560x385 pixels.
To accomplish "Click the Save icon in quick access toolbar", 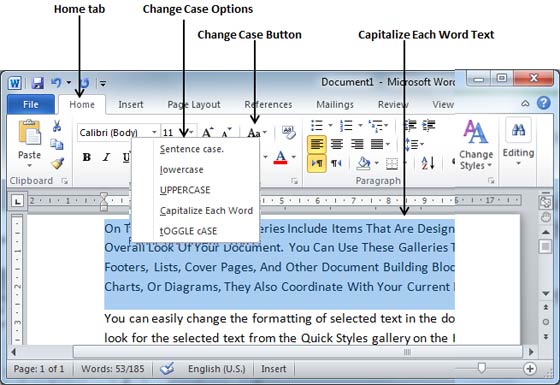I will coord(38,83).
